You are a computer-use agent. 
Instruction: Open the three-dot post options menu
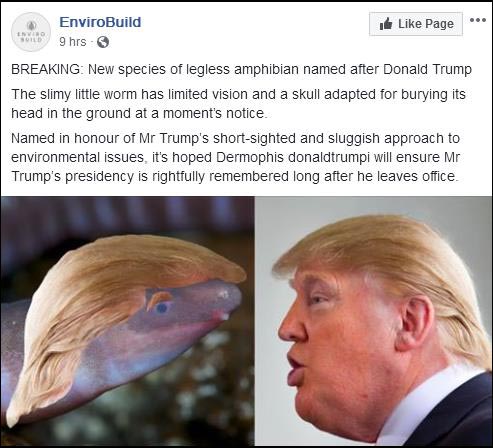coord(478,20)
